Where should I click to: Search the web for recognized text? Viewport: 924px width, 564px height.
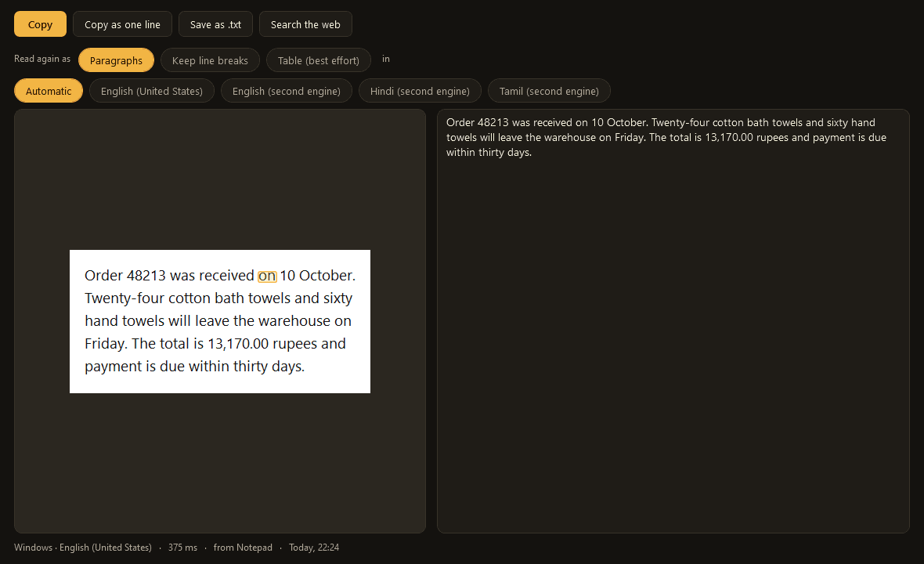(305, 24)
